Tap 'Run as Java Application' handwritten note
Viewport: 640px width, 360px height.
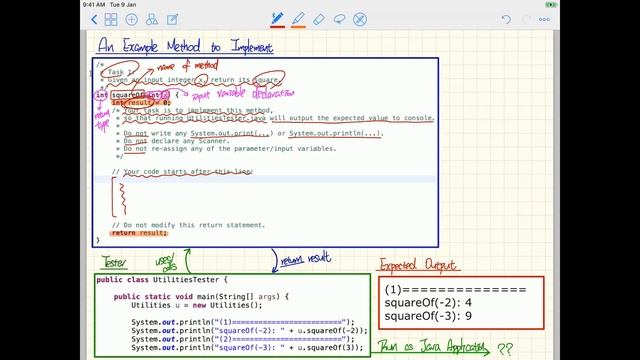433,347
